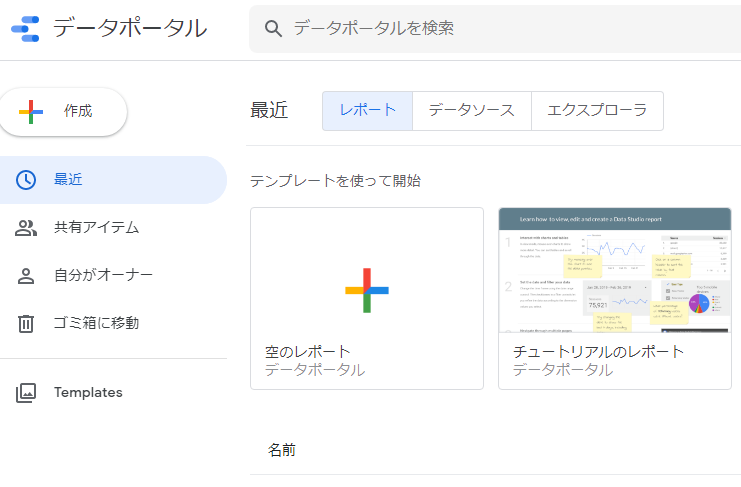741x487 pixels.
Task: Open the チュートリアルのレポート template label
Action: 598,352
